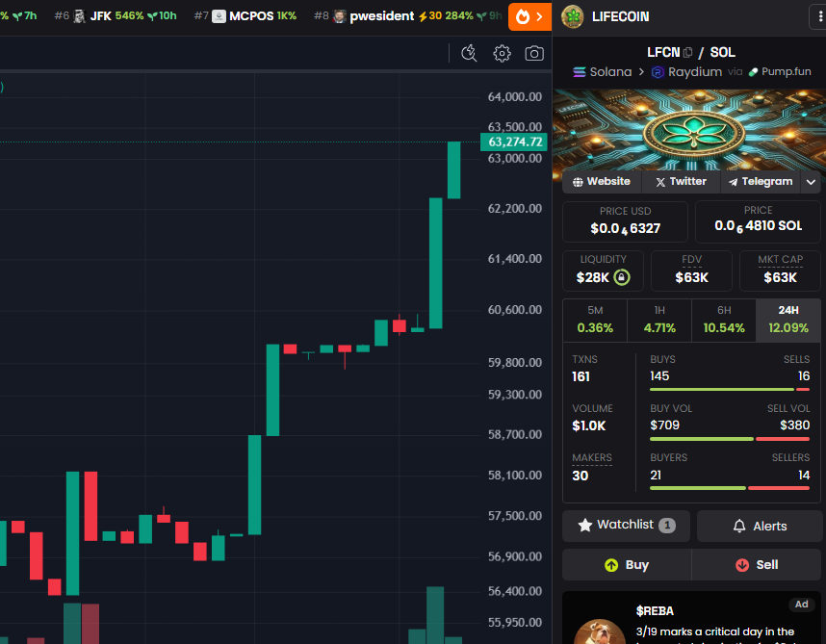Select the 6H timeframe tab
Viewport: 826px width, 644px height.
(x=724, y=321)
